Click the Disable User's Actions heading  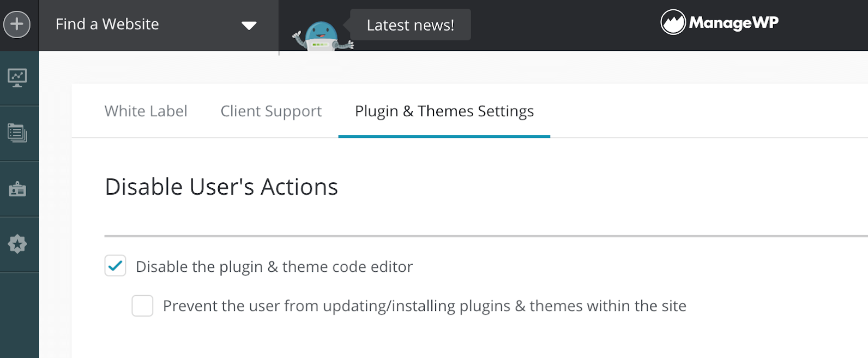click(x=221, y=187)
